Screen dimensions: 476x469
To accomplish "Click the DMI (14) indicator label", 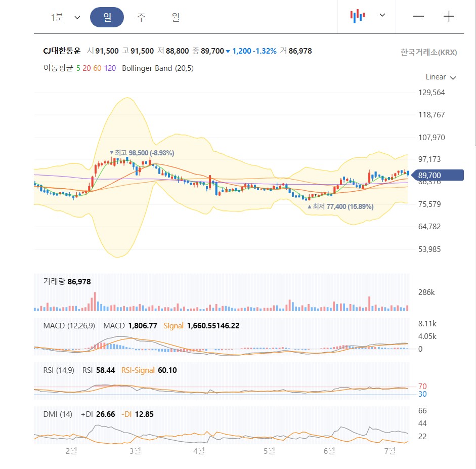I will click(x=57, y=414).
